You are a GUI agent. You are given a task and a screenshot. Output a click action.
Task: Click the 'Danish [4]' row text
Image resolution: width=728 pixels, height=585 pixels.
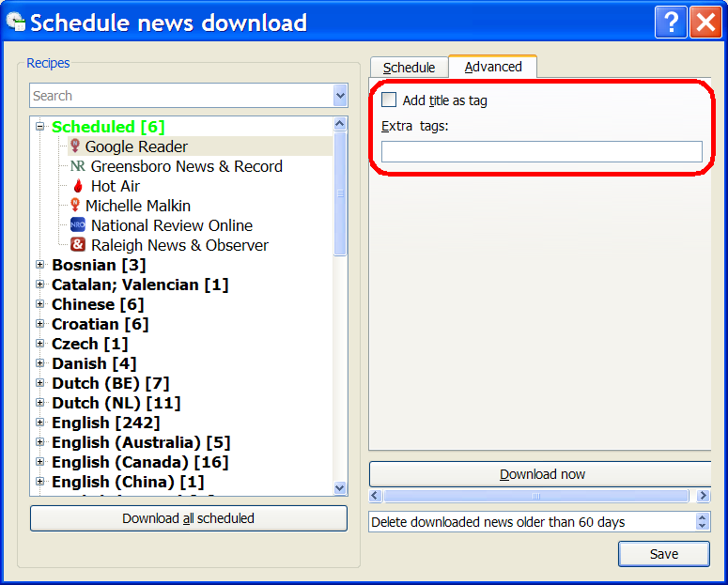pyautogui.click(x=94, y=363)
